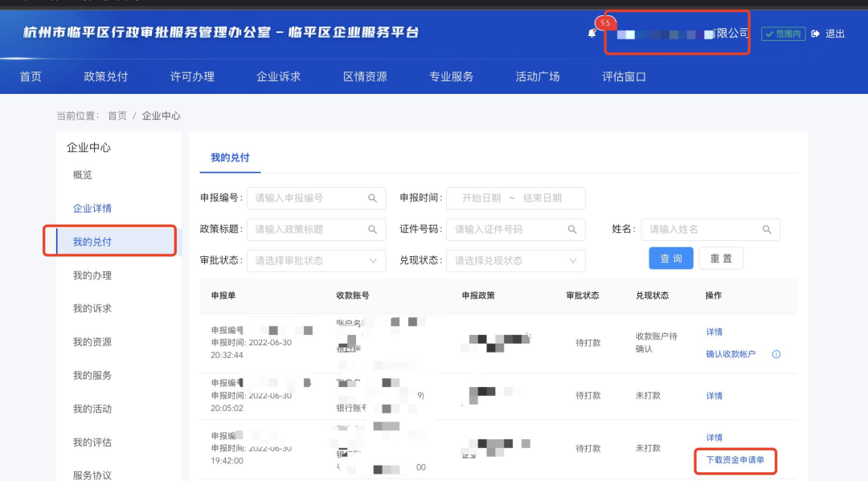Open the 结束日期 date picker
Image resolution: width=868 pixels, height=481 pixels.
point(542,198)
